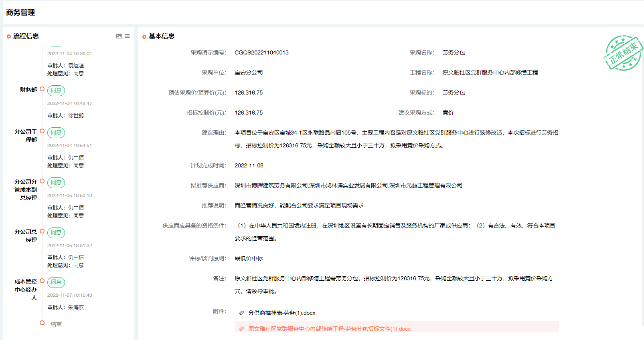Click 同意 tag for 分公司工程部 step
644x340 pixels.
(56, 133)
